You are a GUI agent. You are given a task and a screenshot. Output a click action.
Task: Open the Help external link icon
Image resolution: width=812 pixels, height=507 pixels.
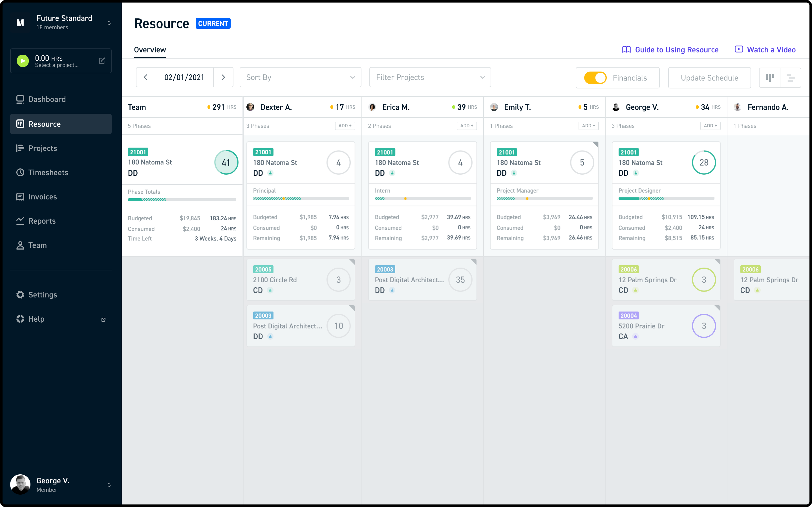tap(103, 320)
